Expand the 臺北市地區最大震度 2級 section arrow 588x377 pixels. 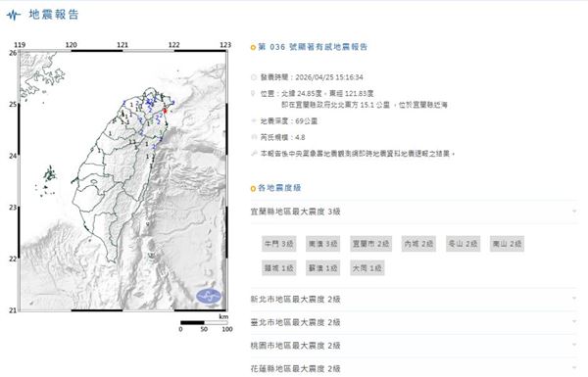pos(574,322)
